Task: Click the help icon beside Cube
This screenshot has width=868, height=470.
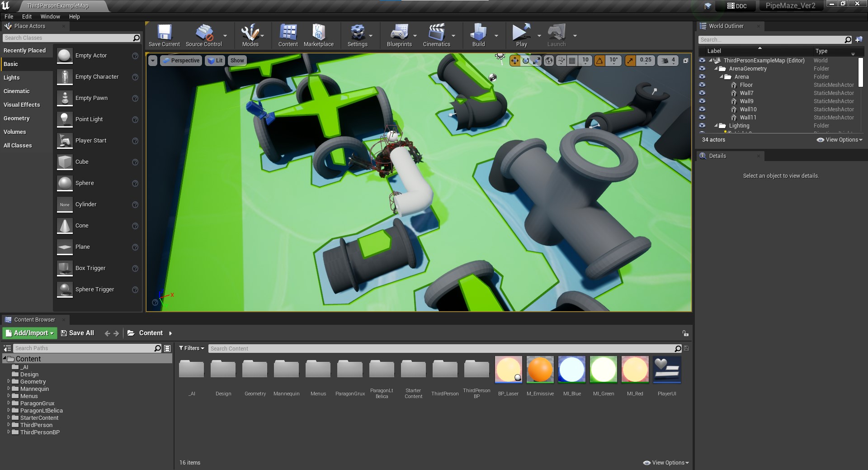Action: click(x=135, y=162)
